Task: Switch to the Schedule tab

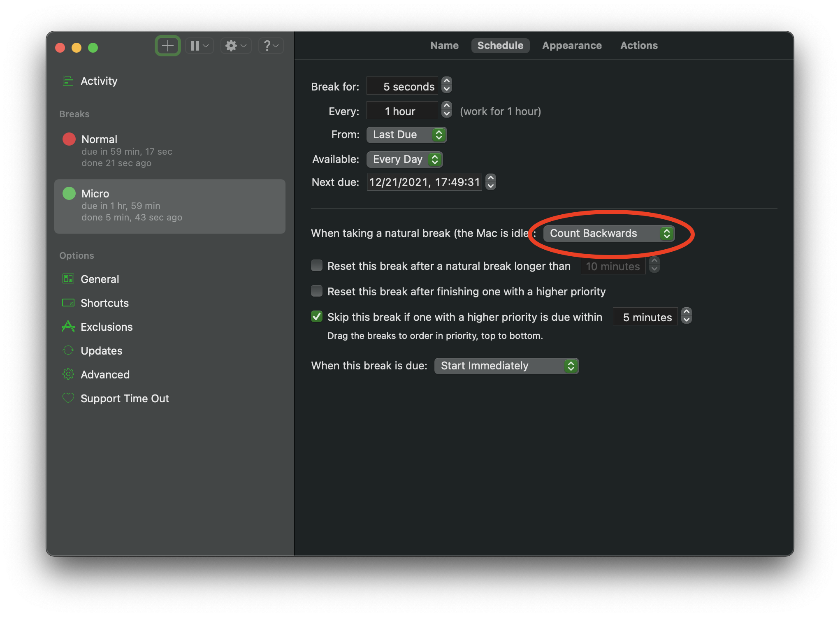Action: (500, 45)
